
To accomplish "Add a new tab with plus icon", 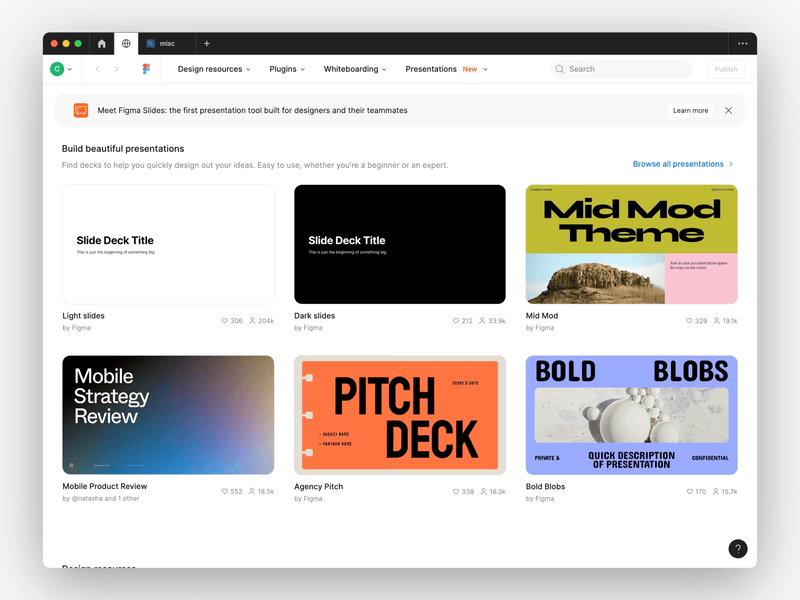I will click(207, 43).
